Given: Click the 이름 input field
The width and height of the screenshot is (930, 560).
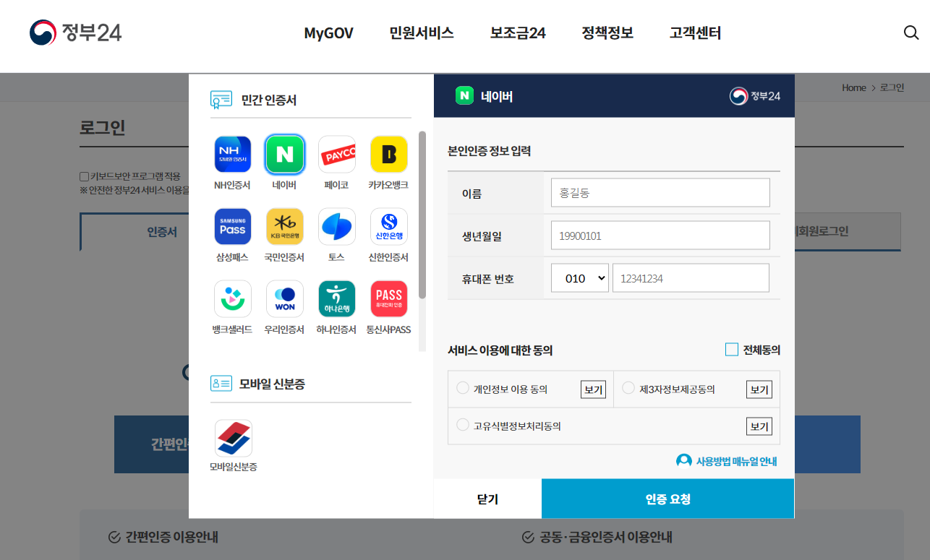Looking at the screenshot, I should click(660, 193).
